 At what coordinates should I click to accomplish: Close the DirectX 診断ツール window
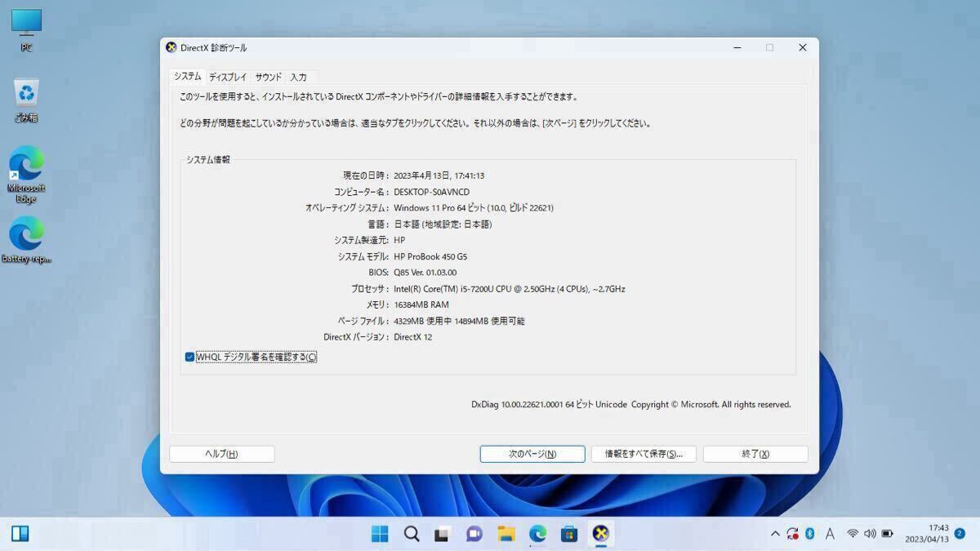802,47
